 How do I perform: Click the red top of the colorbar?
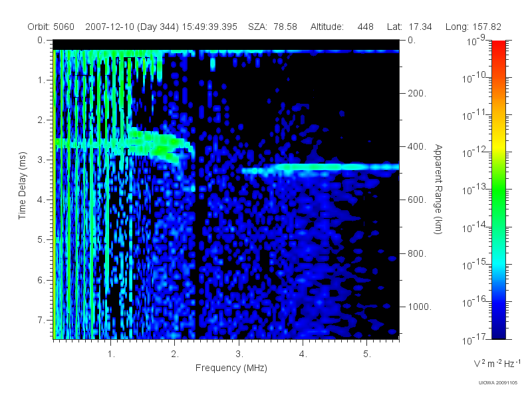click(x=498, y=46)
